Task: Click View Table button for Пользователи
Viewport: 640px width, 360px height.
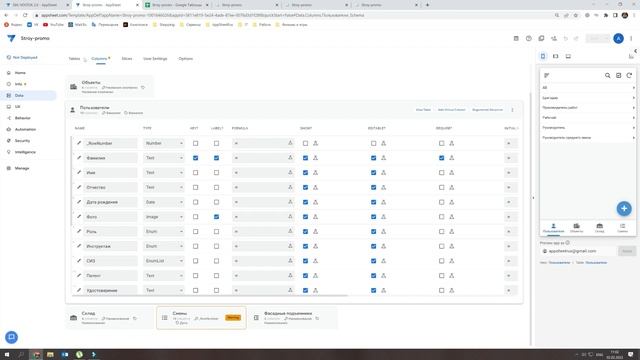Action: coord(423,110)
